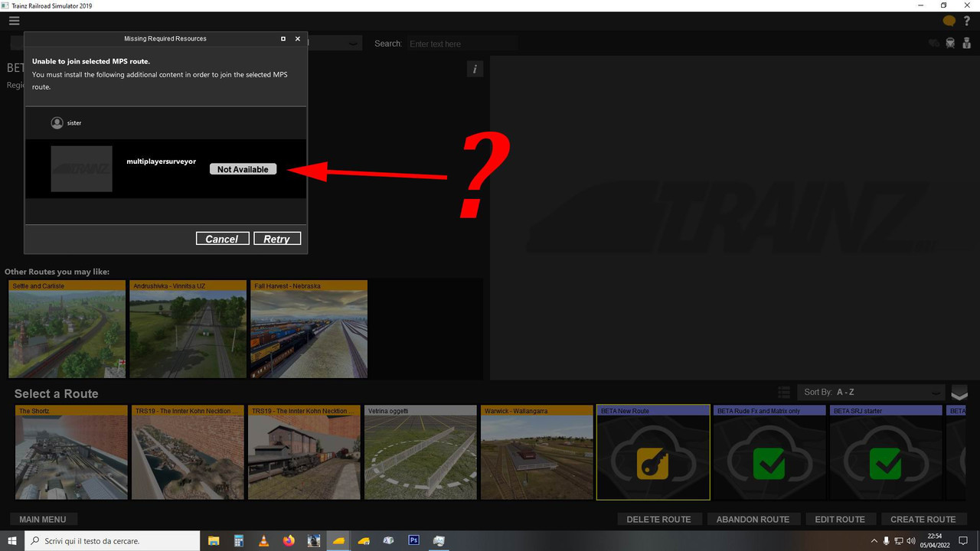980x551 pixels.
Task: Click the microphone tray icon
Action: tap(887, 540)
